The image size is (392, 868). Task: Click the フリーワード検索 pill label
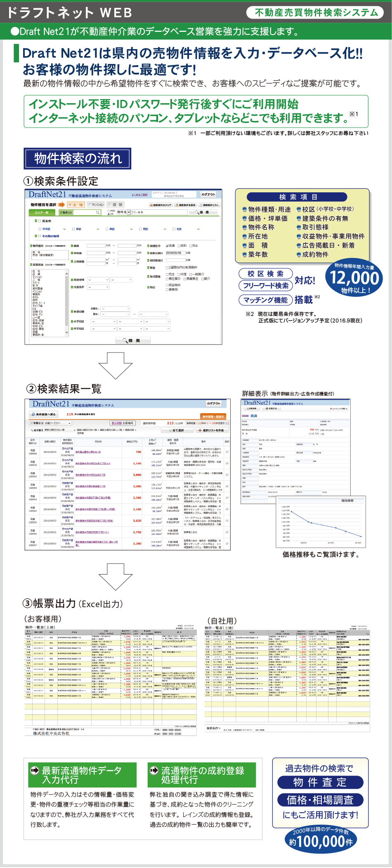click(x=265, y=286)
